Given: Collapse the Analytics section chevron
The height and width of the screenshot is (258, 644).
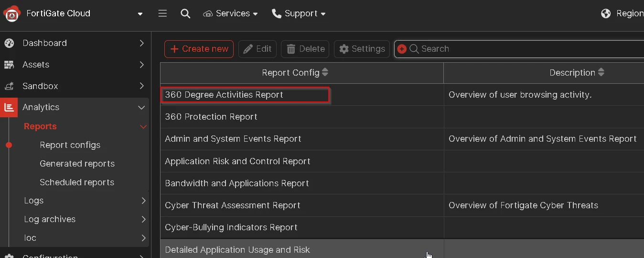Looking at the screenshot, I should click(141, 108).
